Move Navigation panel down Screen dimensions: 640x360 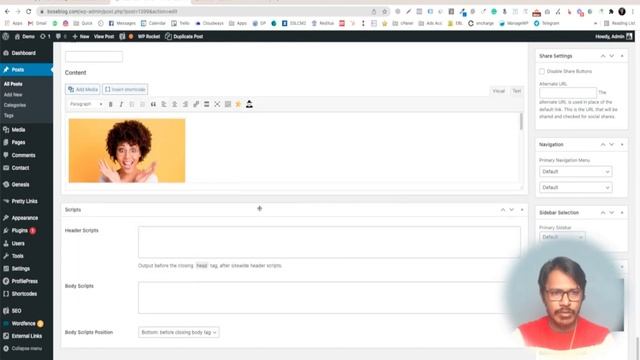click(x=611, y=144)
